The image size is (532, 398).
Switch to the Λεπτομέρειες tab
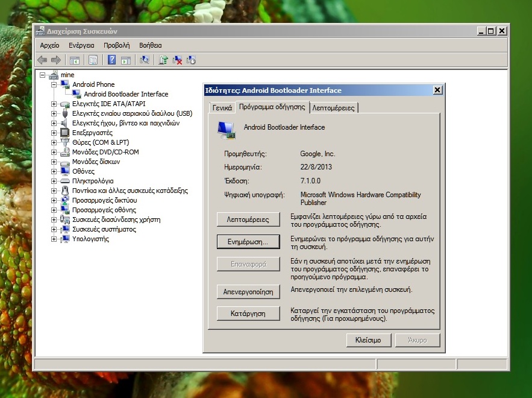(x=334, y=108)
